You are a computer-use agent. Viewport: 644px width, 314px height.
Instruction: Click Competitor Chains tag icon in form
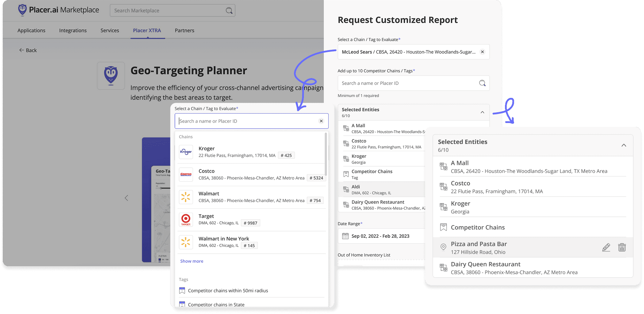pyautogui.click(x=346, y=174)
